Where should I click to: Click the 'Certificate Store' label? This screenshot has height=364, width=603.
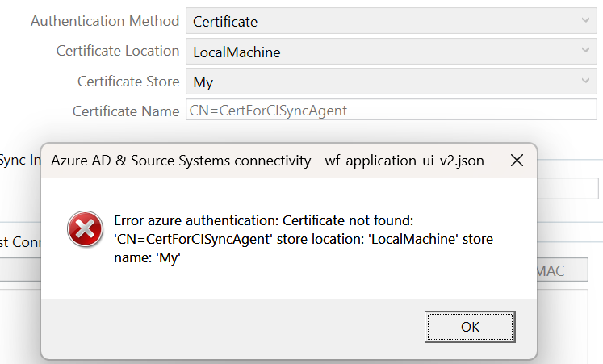click(x=128, y=82)
